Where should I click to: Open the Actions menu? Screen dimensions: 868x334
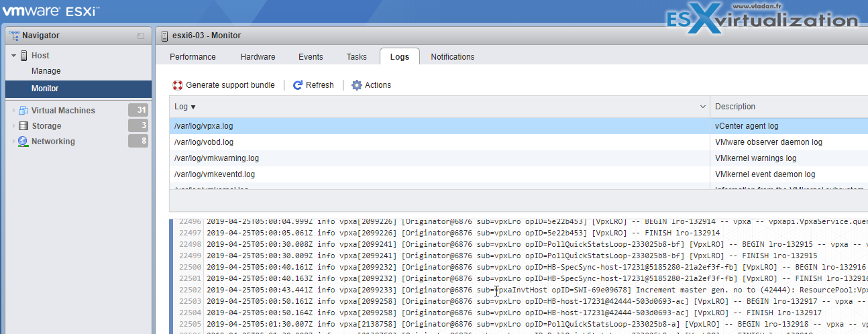[371, 85]
